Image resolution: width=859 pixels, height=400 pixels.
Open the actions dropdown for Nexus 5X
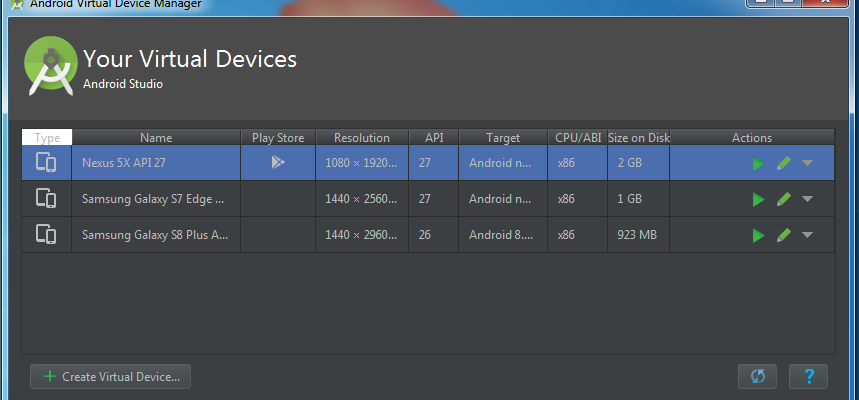click(807, 164)
